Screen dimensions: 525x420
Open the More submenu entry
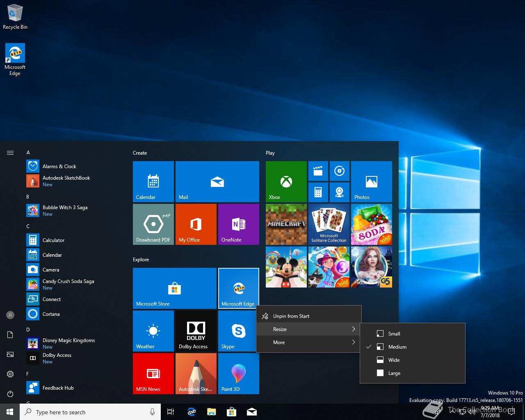click(309, 342)
